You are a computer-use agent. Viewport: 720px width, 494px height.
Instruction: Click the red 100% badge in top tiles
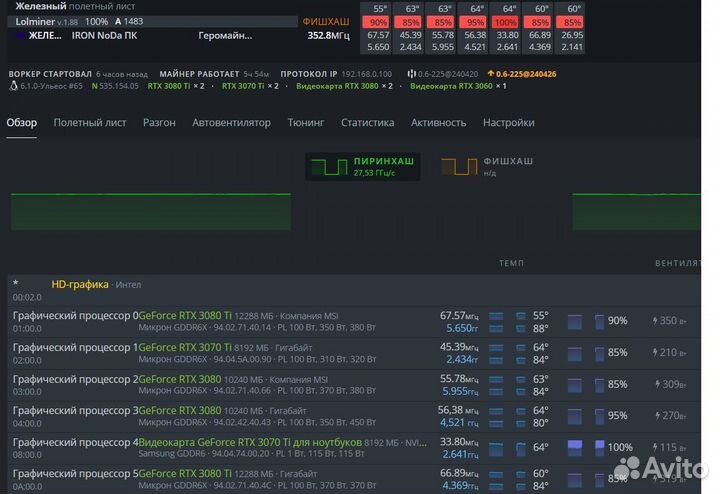505,22
